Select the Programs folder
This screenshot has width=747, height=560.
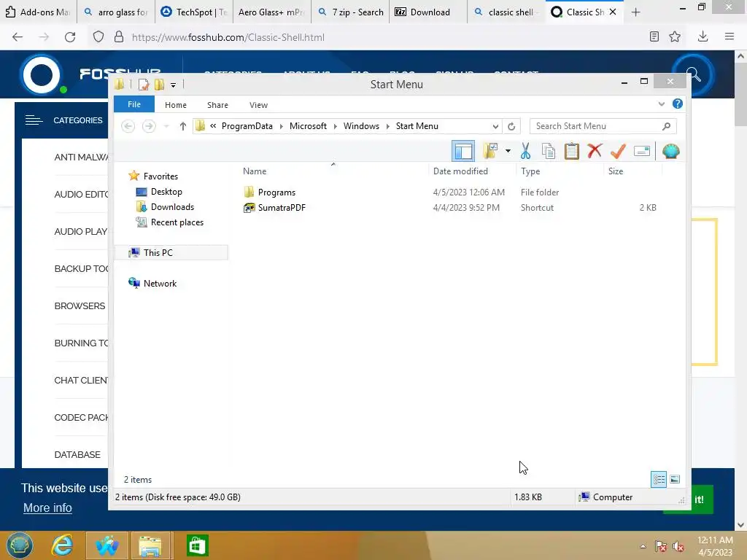click(x=276, y=192)
